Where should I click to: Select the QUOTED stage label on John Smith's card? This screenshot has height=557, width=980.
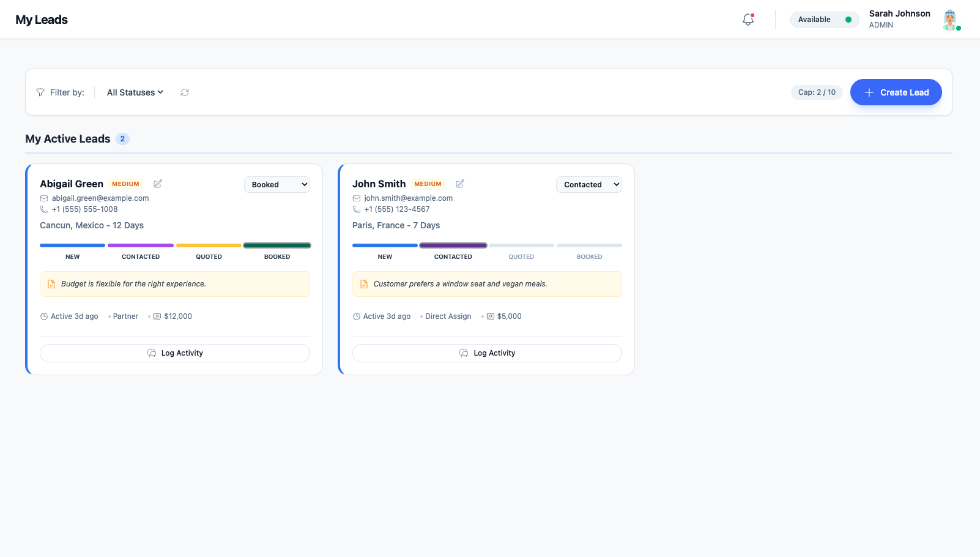pos(521,256)
